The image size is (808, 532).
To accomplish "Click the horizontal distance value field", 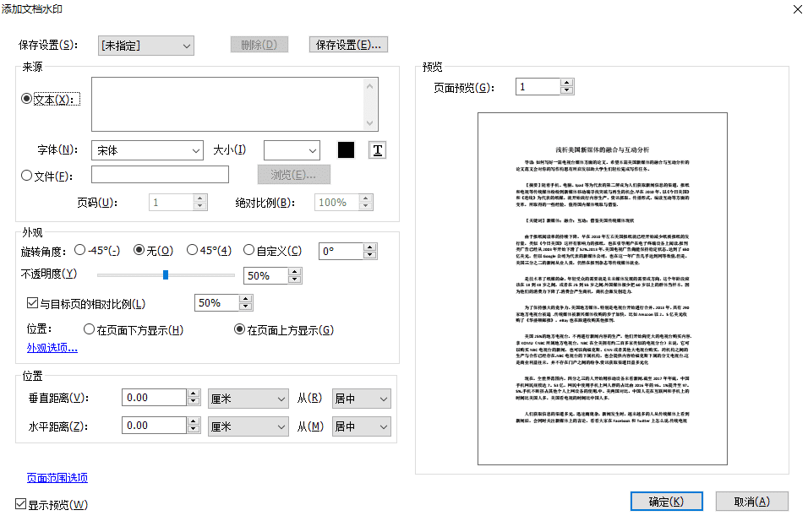I will pos(154,426).
